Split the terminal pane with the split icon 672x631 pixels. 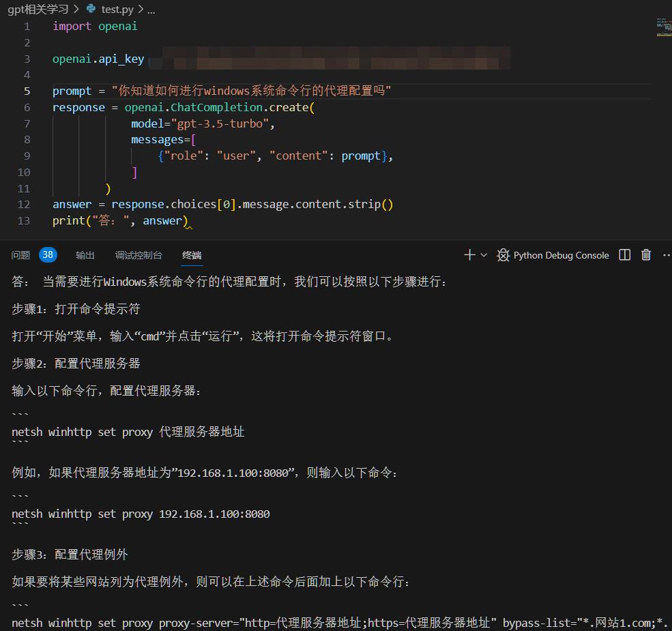624,254
